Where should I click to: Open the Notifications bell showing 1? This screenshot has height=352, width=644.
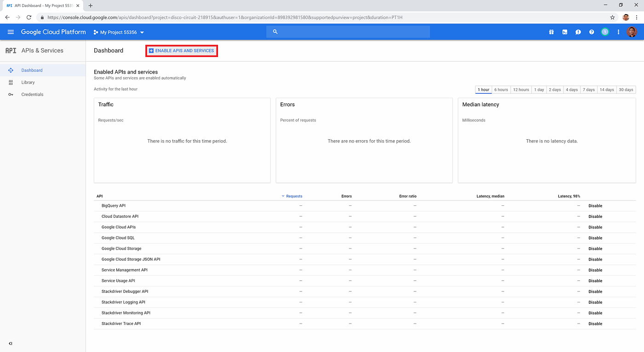pyautogui.click(x=605, y=32)
